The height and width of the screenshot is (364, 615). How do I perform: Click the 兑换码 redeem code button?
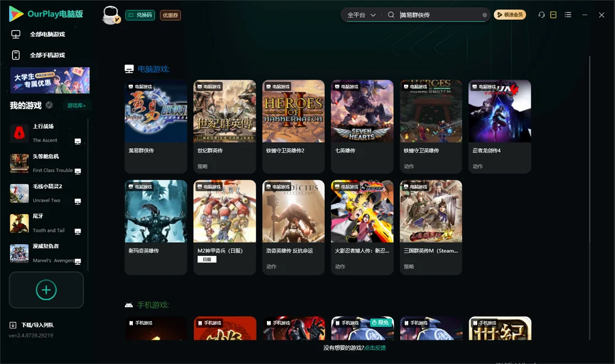(140, 15)
